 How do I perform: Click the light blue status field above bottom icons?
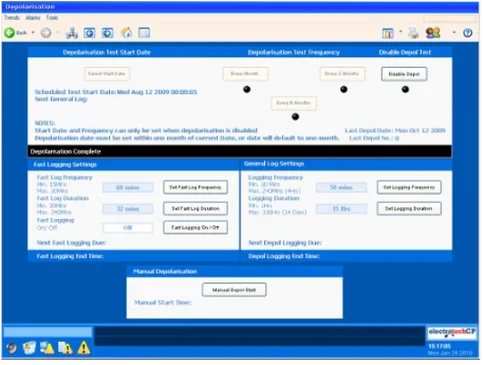click(x=48, y=332)
